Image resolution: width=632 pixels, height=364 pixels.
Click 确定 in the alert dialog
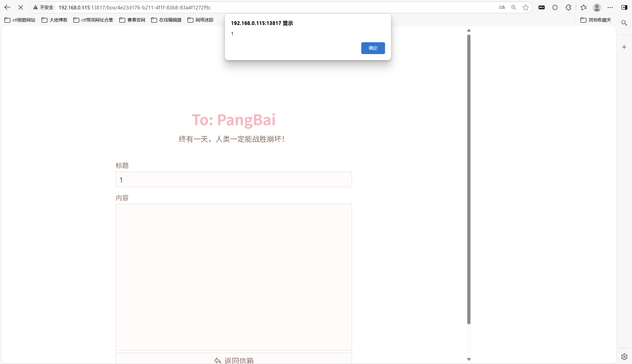[x=373, y=48]
